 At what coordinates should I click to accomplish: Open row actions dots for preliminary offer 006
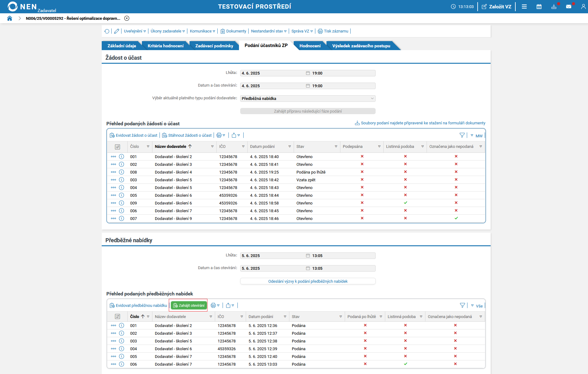pos(113,364)
